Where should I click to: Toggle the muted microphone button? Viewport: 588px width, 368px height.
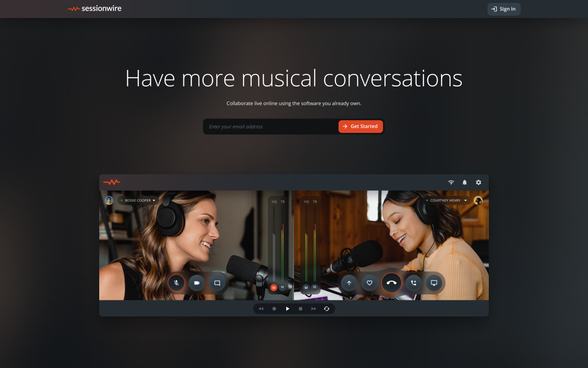176,283
